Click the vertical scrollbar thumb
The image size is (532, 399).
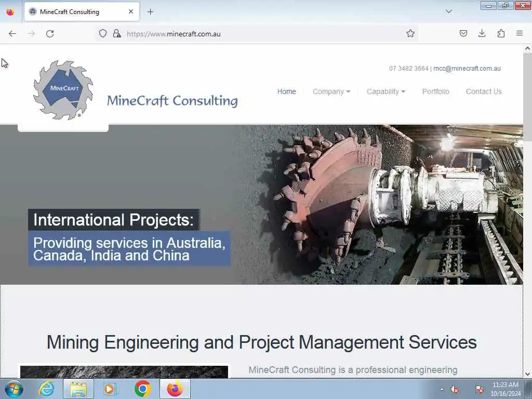[527, 97]
